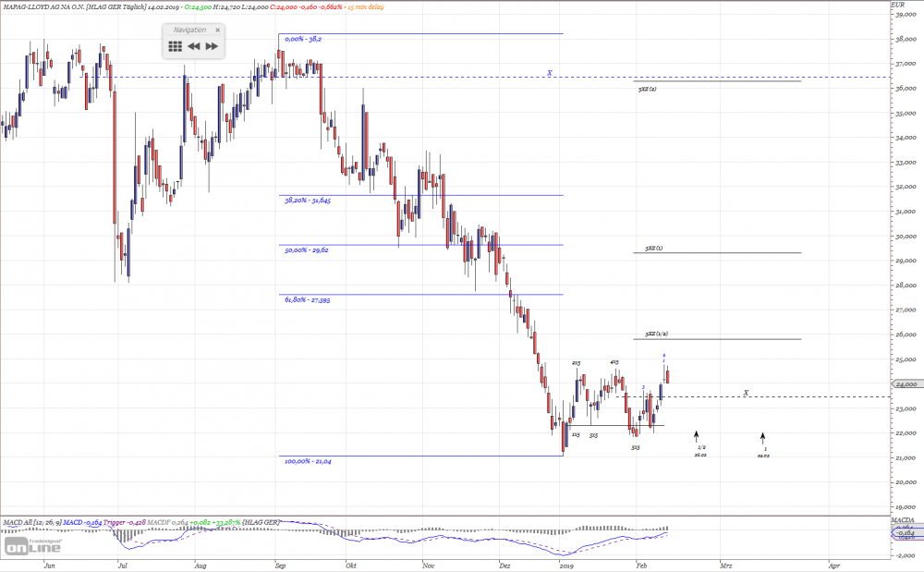Select the '5XZ (1/2)' target line label
924x572 pixels.
coord(656,334)
